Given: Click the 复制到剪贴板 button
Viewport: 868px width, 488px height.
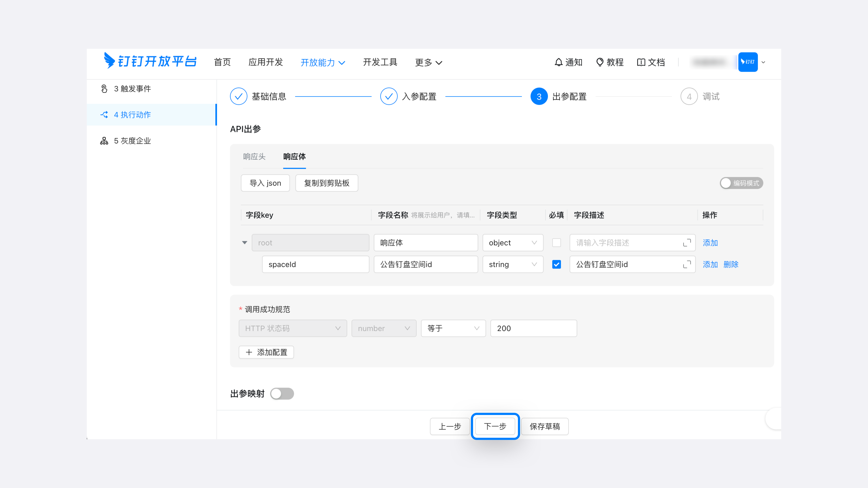Looking at the screenshot, I should (327, 183).
